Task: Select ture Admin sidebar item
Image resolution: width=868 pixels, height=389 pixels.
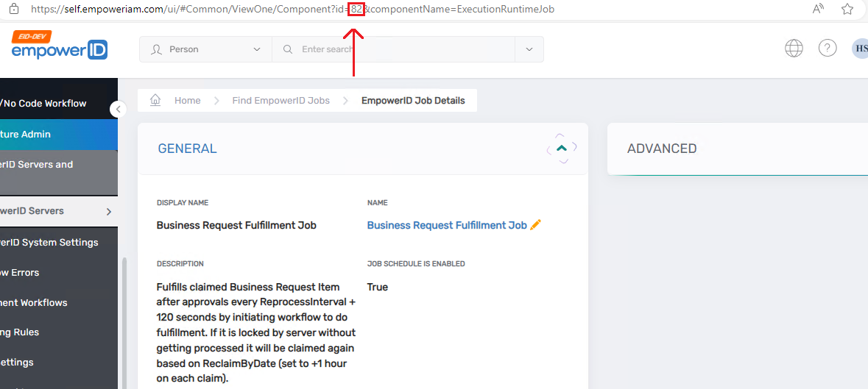Action: pos(59,135)
